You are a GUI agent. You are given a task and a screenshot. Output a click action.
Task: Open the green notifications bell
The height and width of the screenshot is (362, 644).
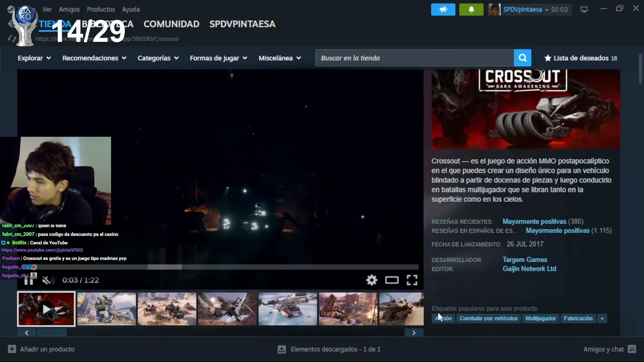(x=471, y=10)
